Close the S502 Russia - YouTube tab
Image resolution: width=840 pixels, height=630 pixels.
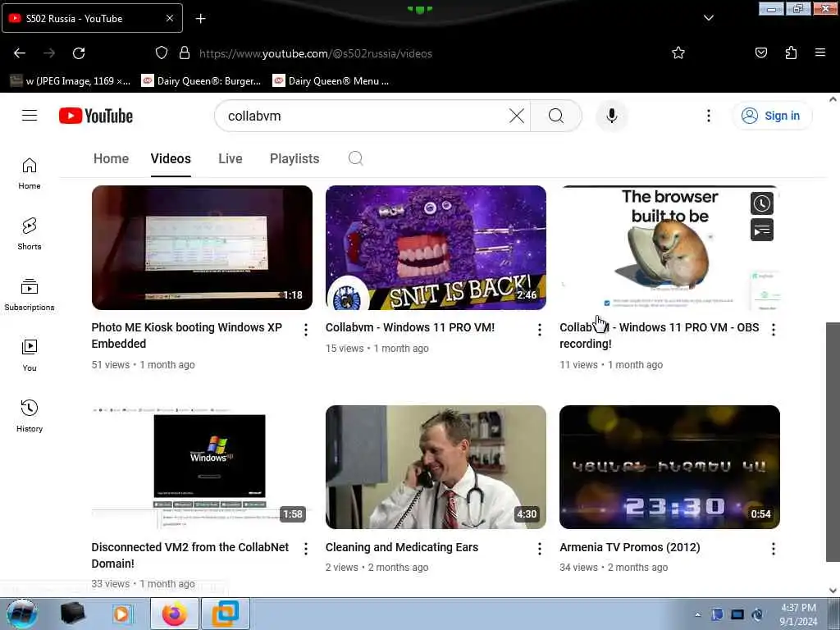pos(169,18)
